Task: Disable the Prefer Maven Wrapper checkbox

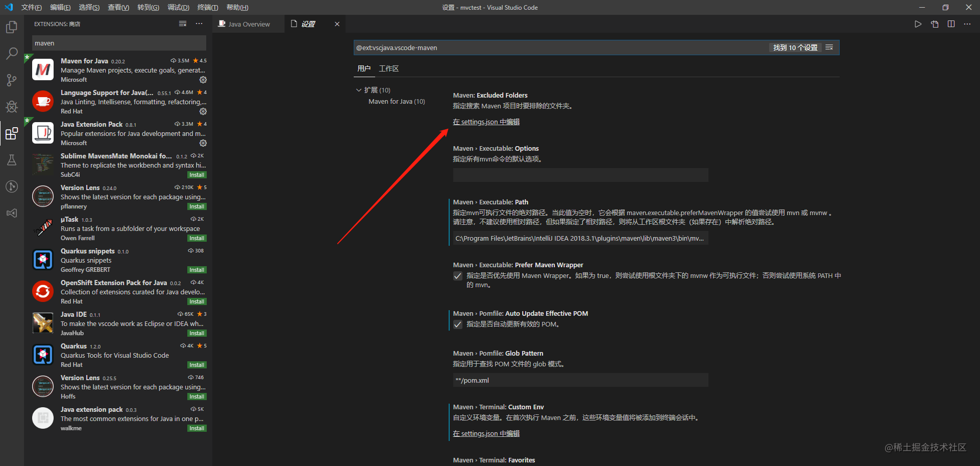Action: (x=458, y=276)
